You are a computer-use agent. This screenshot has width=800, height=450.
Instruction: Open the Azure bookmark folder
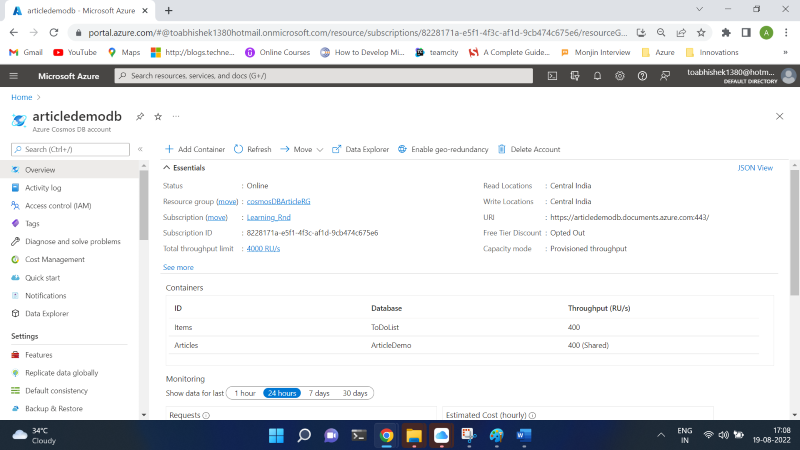pyautogui.click(x=658, y=53)
